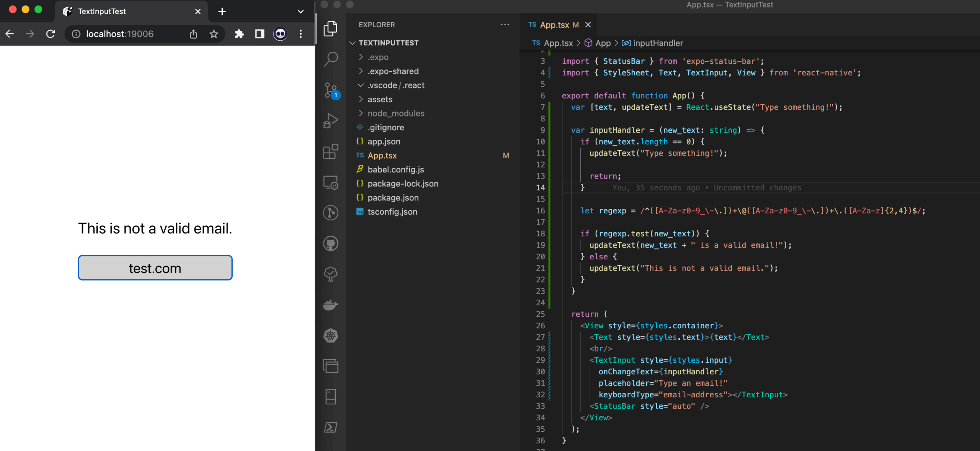Open Source Control view with badge
The width and height of the screenshot is (980, 451).
tap(331, 90)
